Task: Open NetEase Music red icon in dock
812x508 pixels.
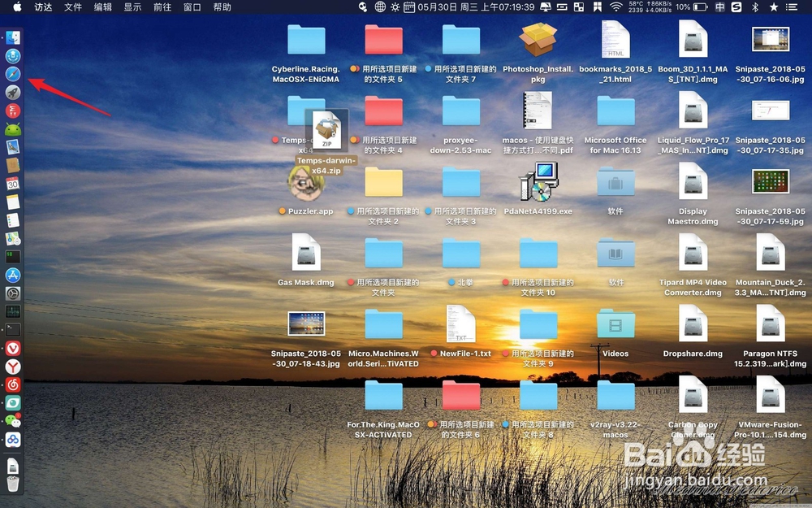Action: coord(13,384)
